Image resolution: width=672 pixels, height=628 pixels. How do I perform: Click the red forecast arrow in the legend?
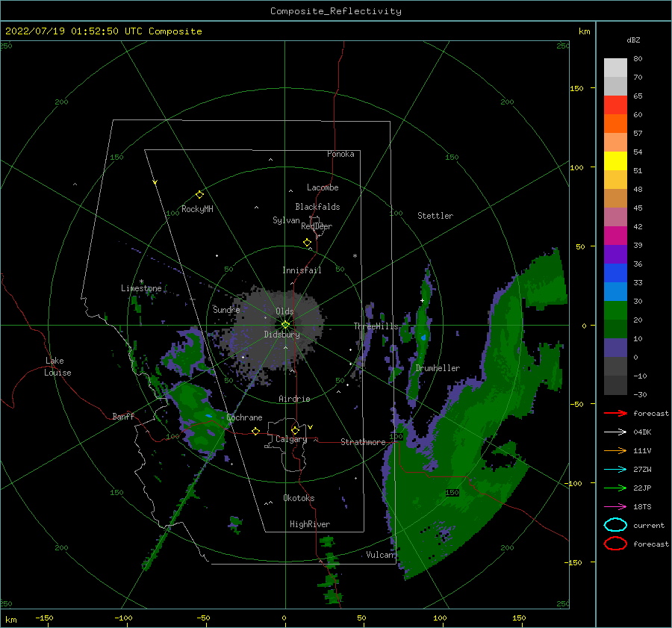tap(615, 413)
